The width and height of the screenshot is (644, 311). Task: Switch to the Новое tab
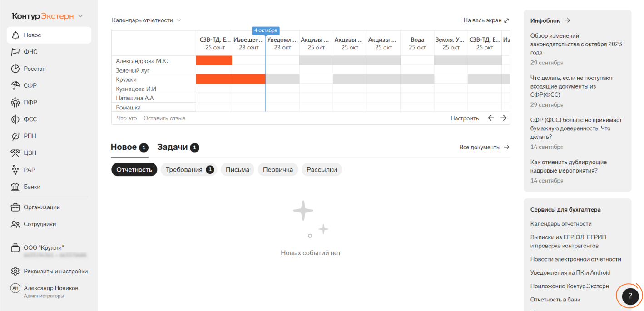click(x=129, y=147)
